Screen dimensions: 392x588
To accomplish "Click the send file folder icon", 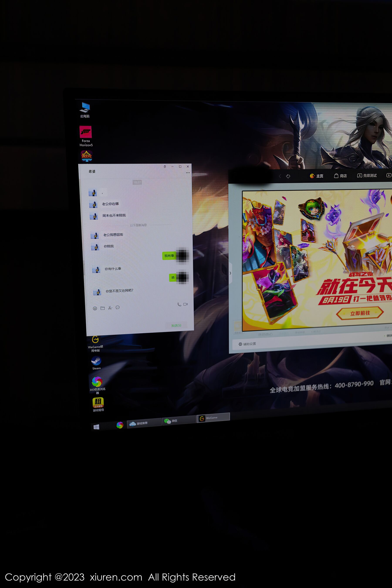I will pyautogui.click(x=103, y=308).
